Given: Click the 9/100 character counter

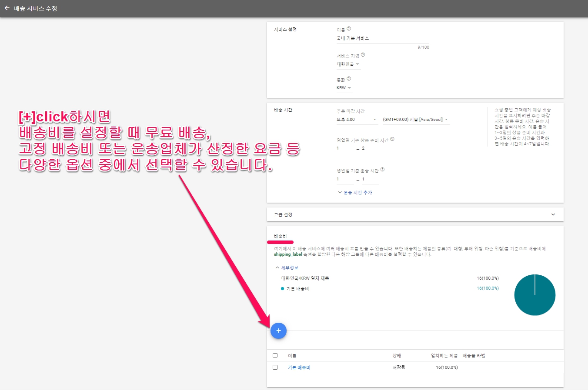Looking at the screenshot, I should point(423,47).
